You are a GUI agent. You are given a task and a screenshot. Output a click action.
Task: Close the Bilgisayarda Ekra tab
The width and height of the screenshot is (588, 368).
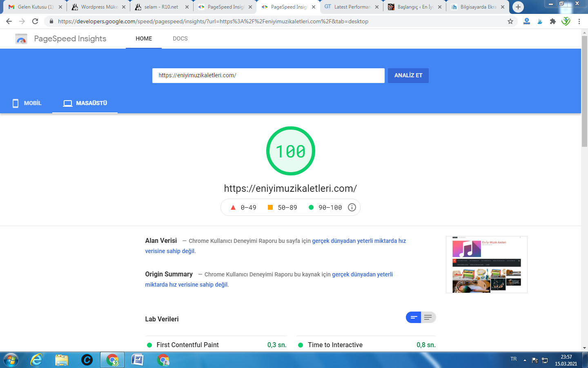pos(503,7)
